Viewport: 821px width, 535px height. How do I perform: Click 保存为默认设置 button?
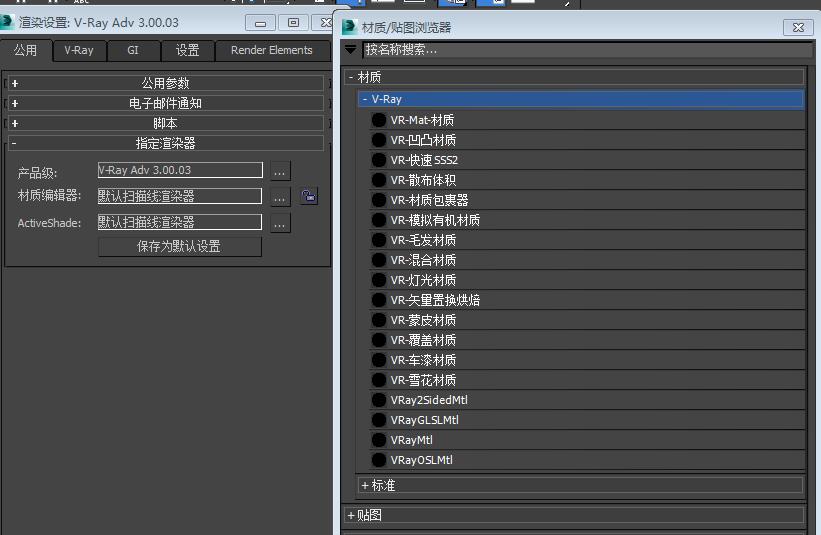(x=180, y=247)
